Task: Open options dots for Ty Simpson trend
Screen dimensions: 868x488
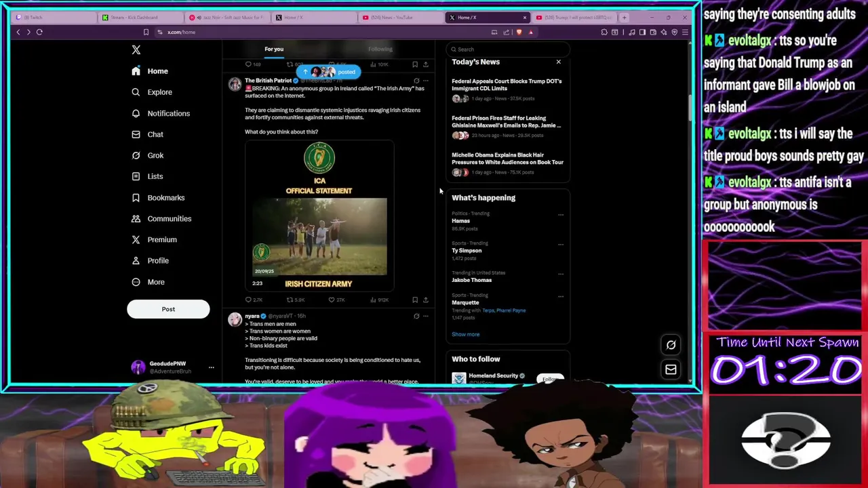Action: point(561,245)
